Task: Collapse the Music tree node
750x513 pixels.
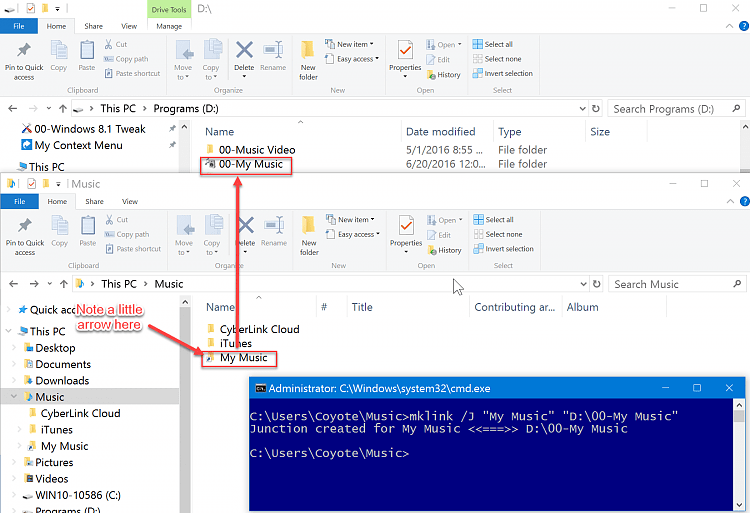Action: [x=14, y=396]
